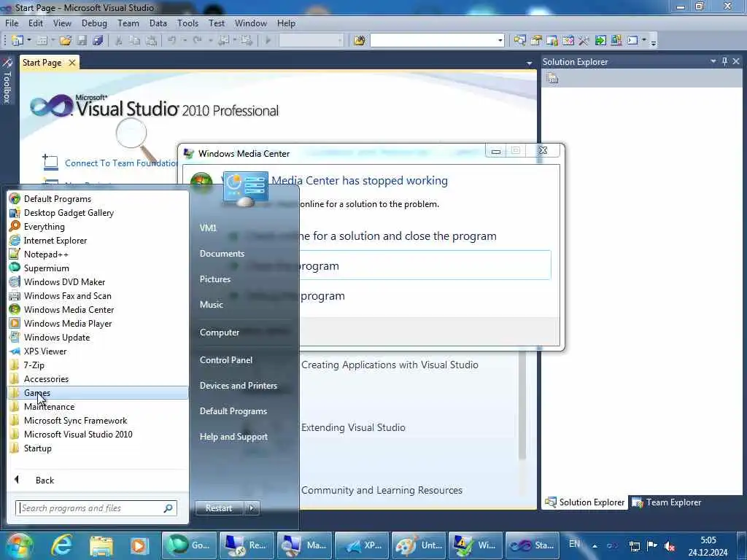Launch Everything search program
The width and height of the screenshot is (747, 560).
click(x=98, y=226)
